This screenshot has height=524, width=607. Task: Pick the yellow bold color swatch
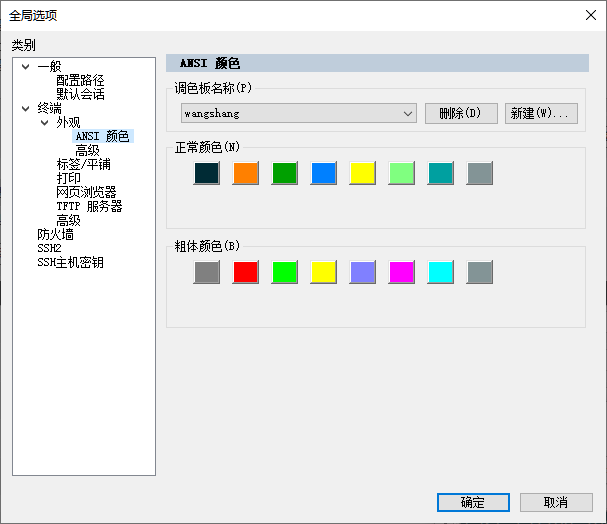click(324, 272)
